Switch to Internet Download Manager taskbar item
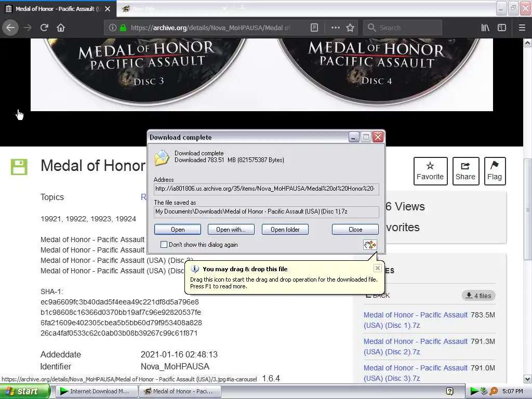This screenshot has height=399, width=532. [x=96, y=391]
